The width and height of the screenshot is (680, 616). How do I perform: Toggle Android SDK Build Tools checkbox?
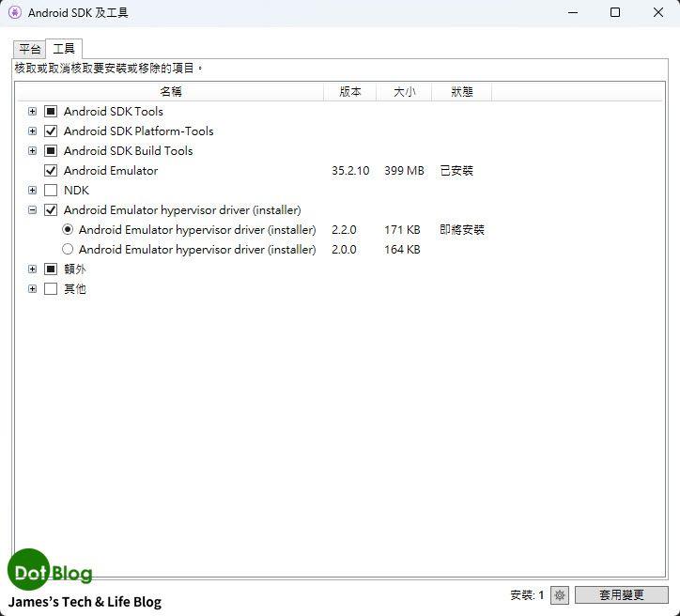pyautogui.click(x=51, y=151)
